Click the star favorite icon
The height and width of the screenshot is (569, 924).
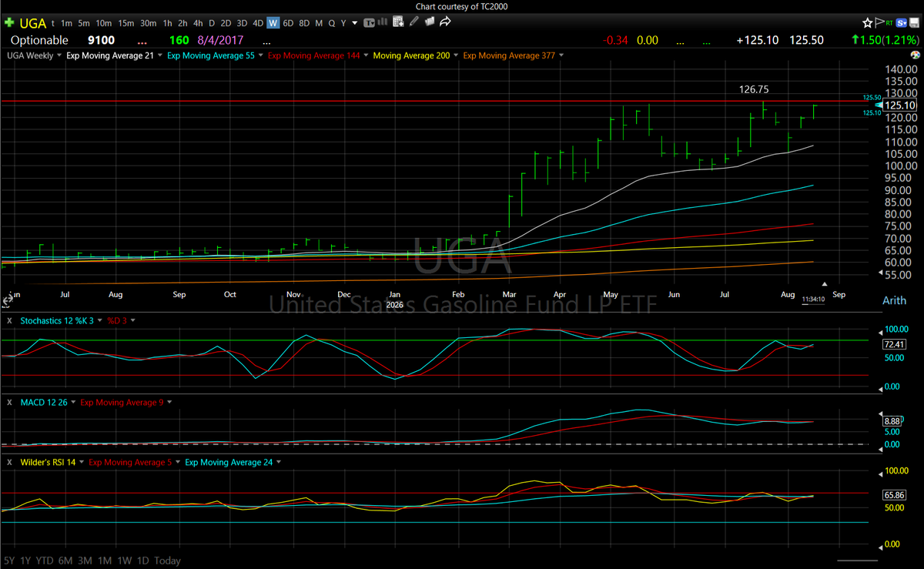click(x=868, y=23)
